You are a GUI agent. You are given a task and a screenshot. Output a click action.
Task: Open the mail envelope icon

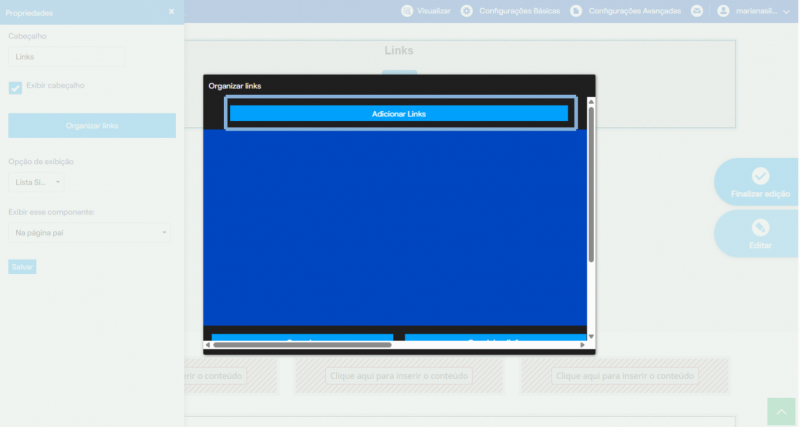(x=697, y=11)
